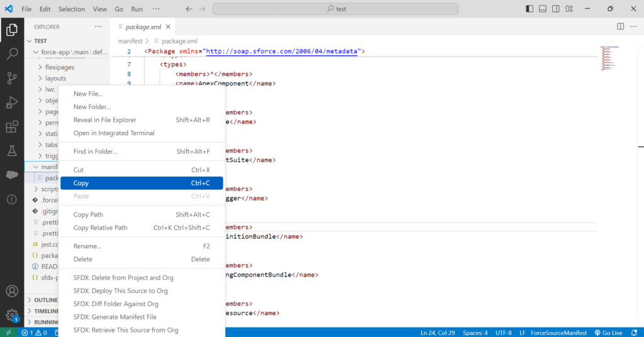Collapse the TEST root folder
The height and width of the screenshot is (337, 644).
(x=40, y=41)
